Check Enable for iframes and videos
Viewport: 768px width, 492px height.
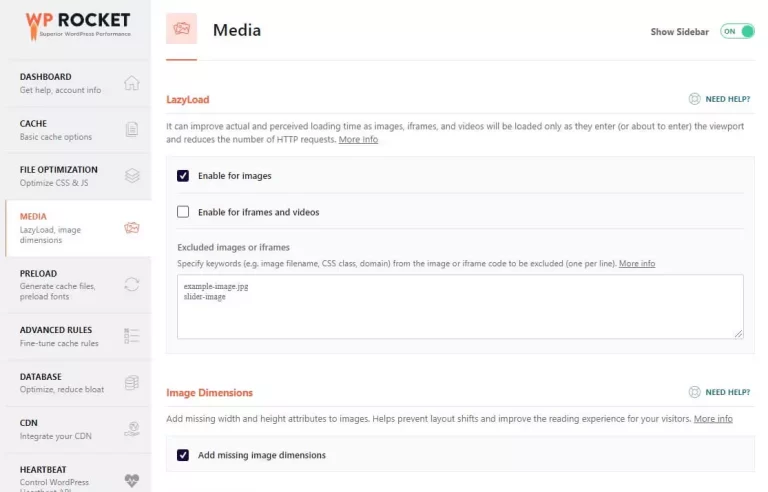click(183, 212)
